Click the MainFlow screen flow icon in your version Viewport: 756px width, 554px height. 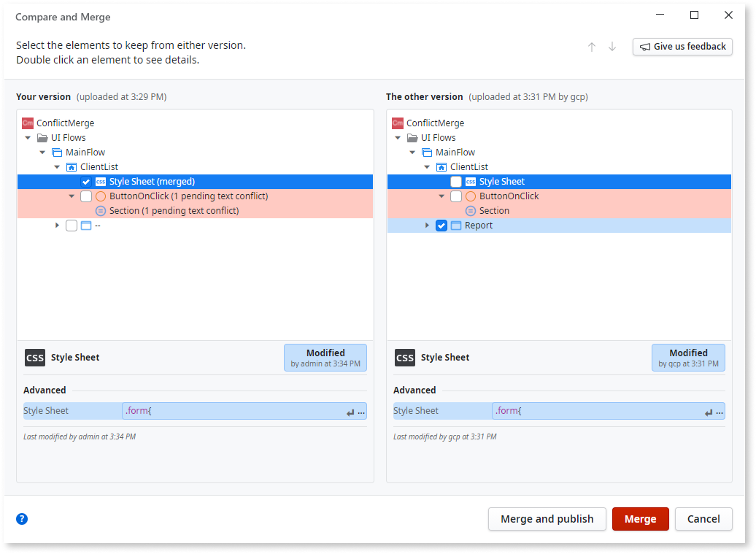pyautogui.click(x=56, y=152)
